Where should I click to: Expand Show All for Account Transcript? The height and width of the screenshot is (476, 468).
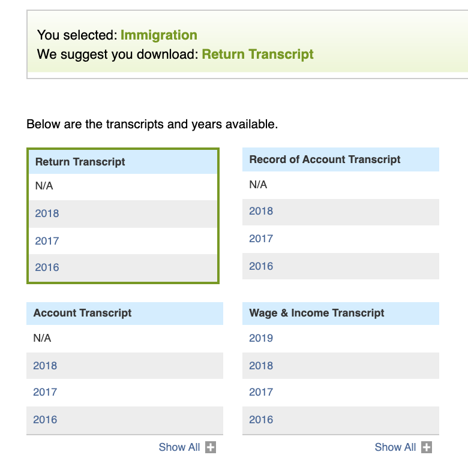[179, 447]
